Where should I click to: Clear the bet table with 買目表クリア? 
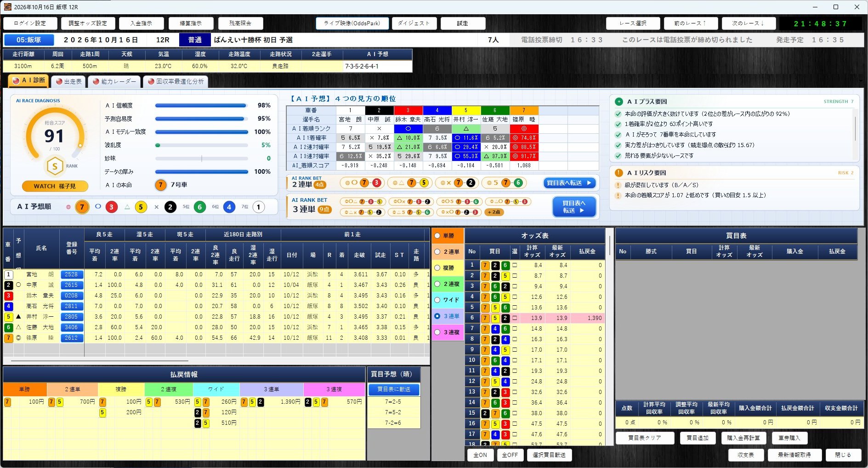tap(645, 438)
